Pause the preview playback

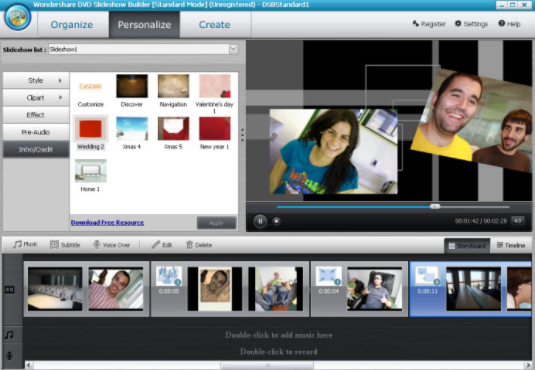click(x=260, y=221)
